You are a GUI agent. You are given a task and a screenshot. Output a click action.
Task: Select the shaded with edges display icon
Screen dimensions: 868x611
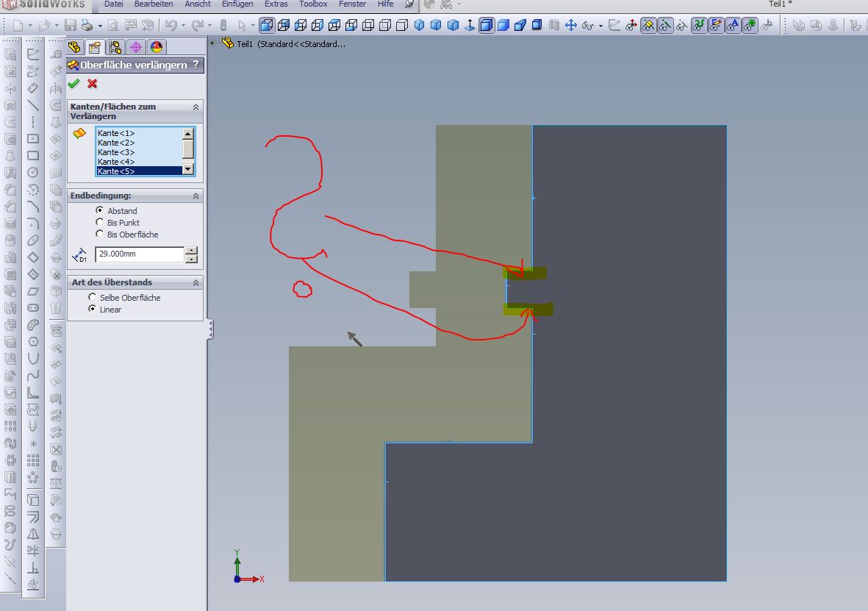(487, 26)
